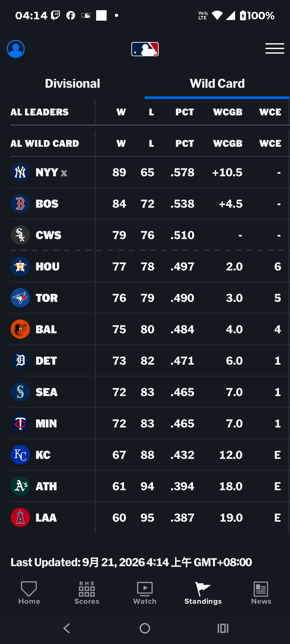The width and height of the screenshot is (290, 644).
Task: Tap the Android back navigation button
Action: pos(67,628)
